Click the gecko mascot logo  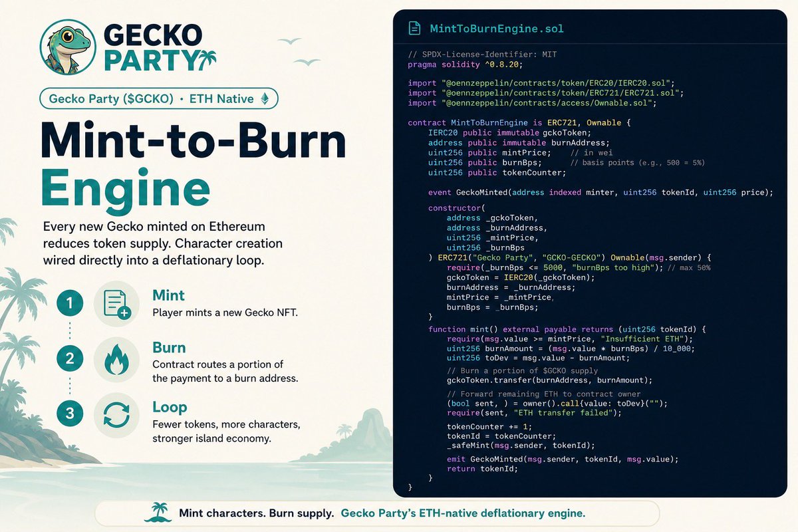click(68, 47)
